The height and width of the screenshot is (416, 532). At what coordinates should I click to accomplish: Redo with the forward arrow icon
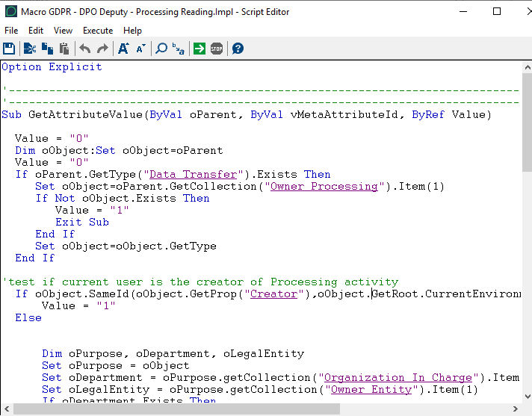[x=102, y=49]
